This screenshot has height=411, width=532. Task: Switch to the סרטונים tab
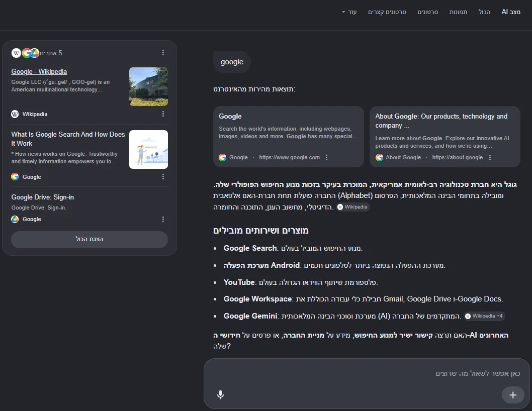[x=428, y=12]
